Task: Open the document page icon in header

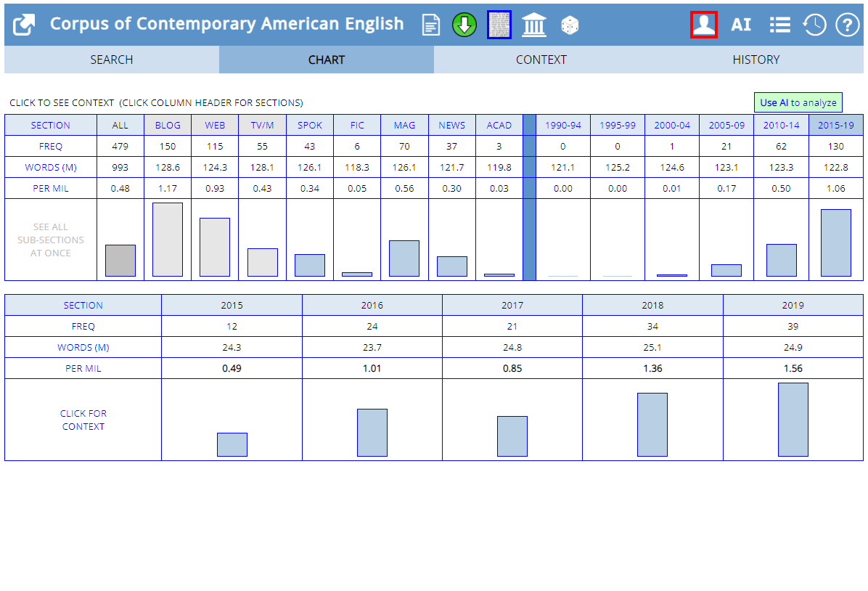Action: point(431,25)
